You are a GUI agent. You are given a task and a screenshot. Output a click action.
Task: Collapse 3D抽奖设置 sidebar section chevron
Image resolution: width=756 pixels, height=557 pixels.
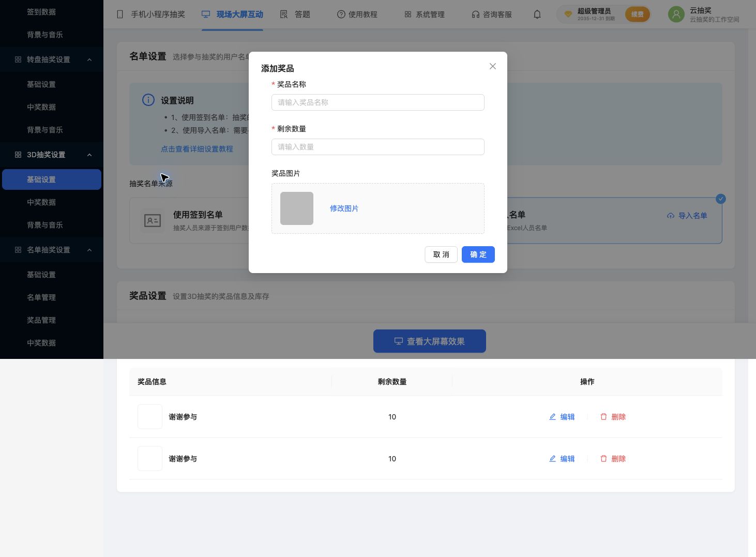click(89, 155)
